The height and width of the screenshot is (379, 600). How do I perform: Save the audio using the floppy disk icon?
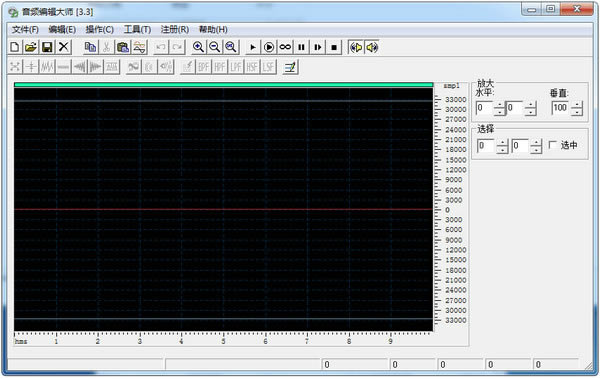[47, 47]
